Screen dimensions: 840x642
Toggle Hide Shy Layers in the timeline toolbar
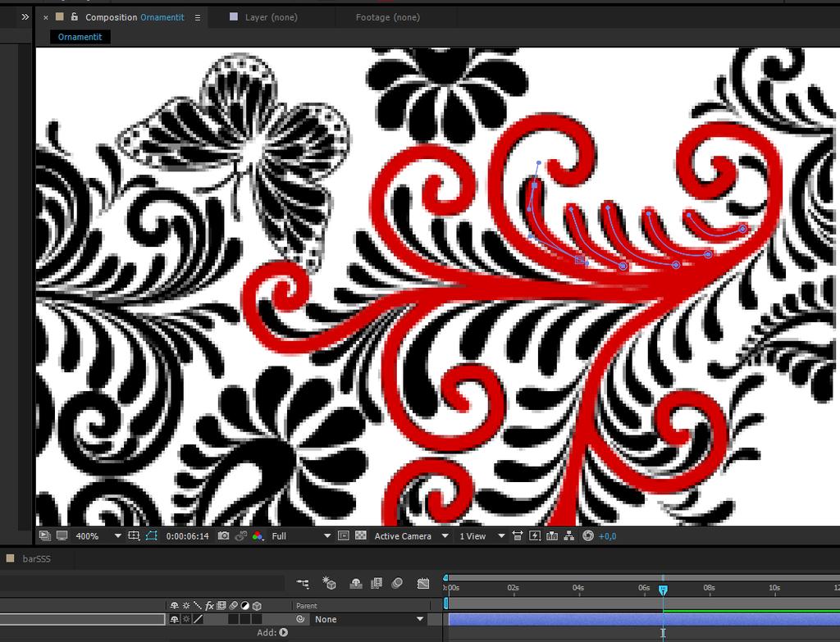click(x=356, y=583)
